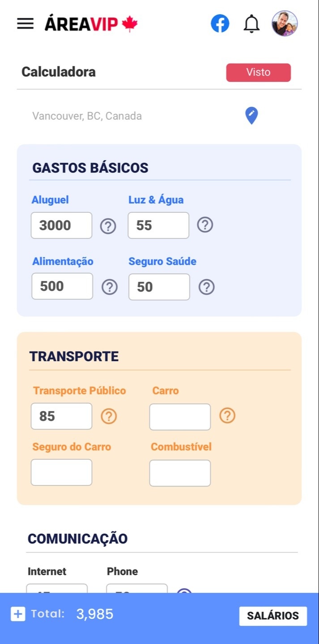The image size is (319, 644).
Task: Show help for Luz & Água
Action: pos(205,225)
